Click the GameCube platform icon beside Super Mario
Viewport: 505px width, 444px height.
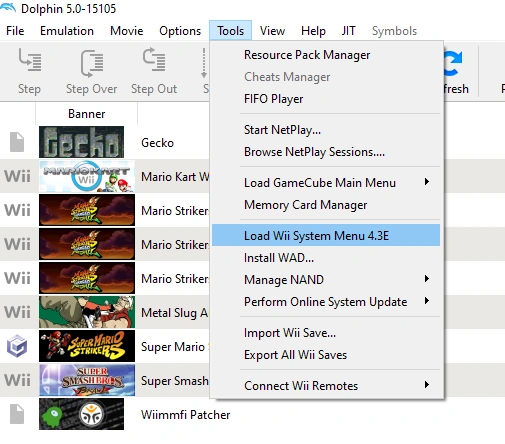tap(17, 346)
